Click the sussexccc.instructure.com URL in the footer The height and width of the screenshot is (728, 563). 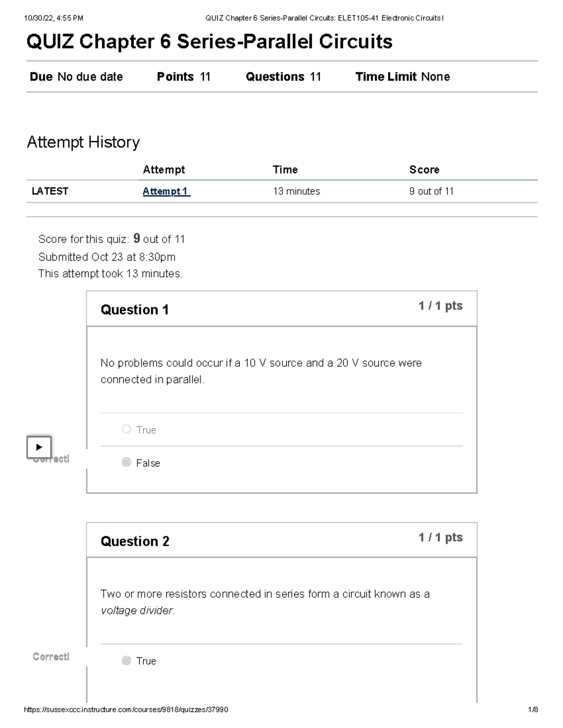[126, 710]
